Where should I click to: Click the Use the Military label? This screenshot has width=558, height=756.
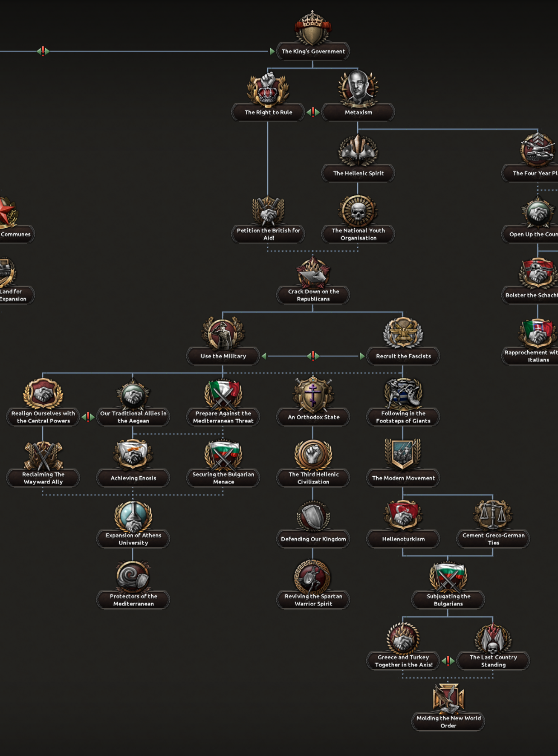(x=223, y=356)
